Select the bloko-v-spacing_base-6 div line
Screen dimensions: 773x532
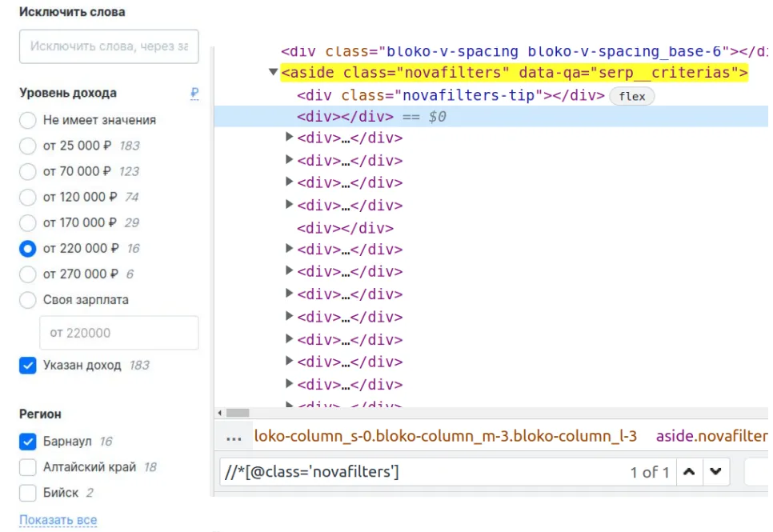(525, 51)
